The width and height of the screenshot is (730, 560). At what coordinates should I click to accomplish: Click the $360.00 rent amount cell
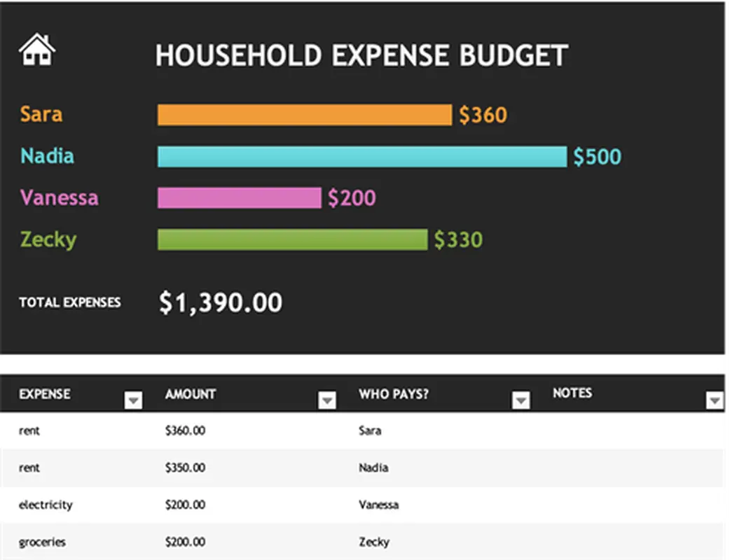185,430
